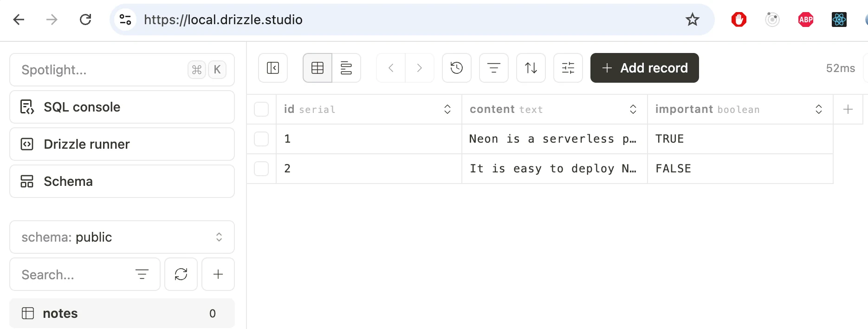Click the FALSE value cell
868x329 pixels.
pos(740,169)
